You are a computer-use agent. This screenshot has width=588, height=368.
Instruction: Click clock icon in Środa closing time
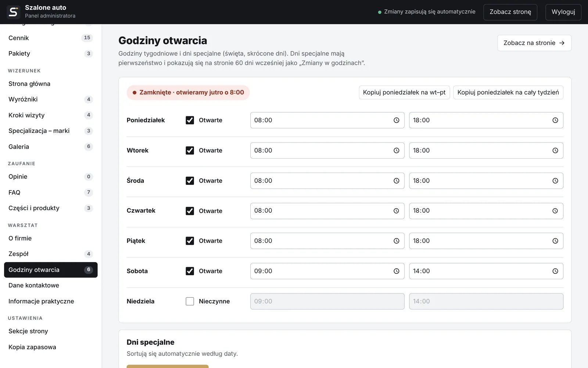pos(555,181)
